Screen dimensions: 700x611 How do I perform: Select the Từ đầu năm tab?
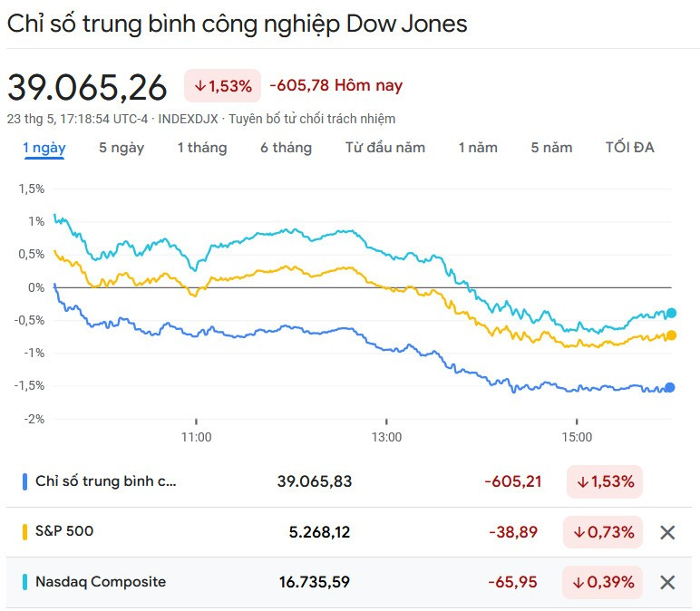pos(384,148)
